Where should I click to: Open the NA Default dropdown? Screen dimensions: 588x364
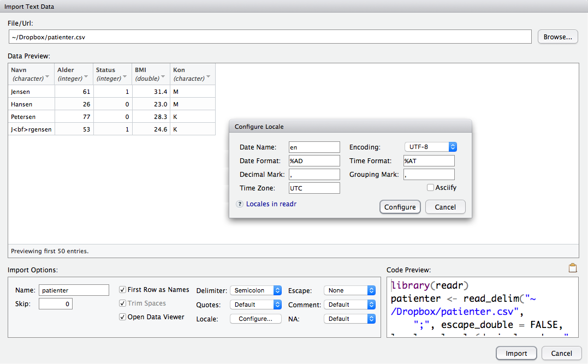[x=349, y=319]
